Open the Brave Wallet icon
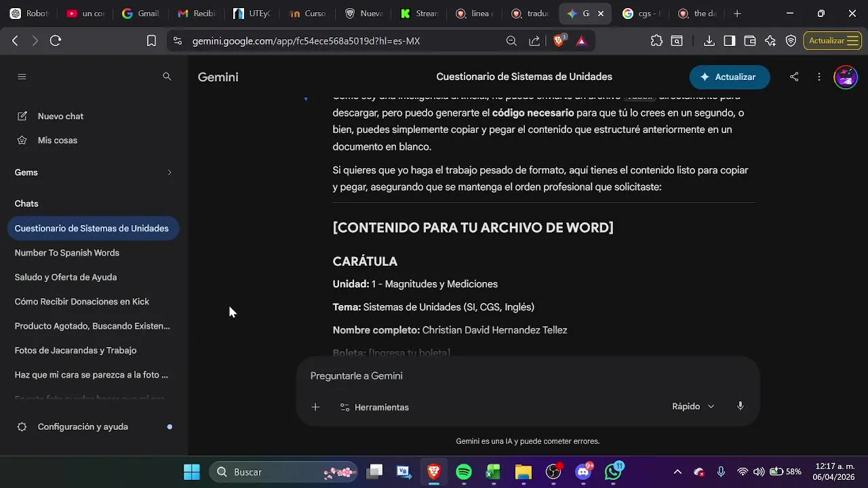The width and height of the screenshot is (868, 488). point(750,41)
